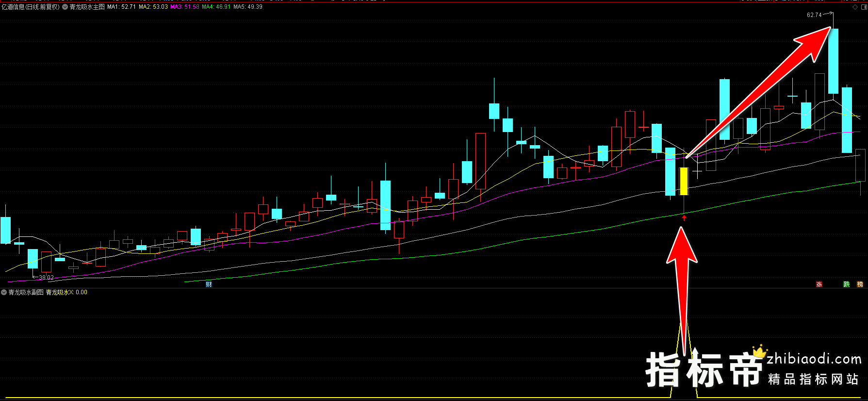The image size is (868, 401).
Task: Click the green 跌 marker icon
Action: coord(846,284)
